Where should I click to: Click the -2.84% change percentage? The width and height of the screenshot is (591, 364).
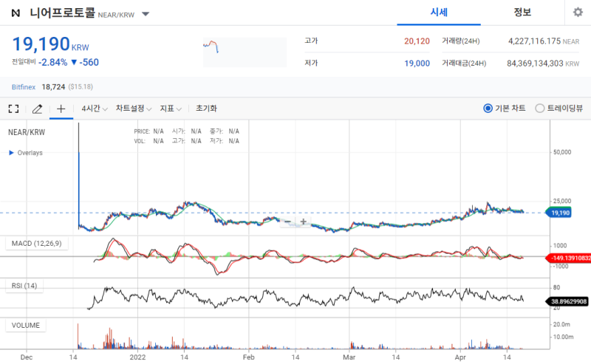tap(52, 62)
